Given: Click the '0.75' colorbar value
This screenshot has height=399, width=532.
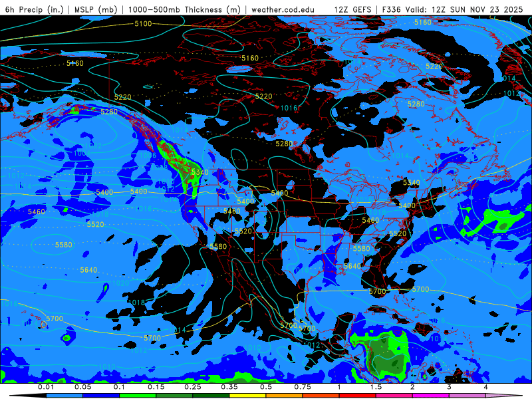Looking at the screenshot, I should click(x=303, y=387).
